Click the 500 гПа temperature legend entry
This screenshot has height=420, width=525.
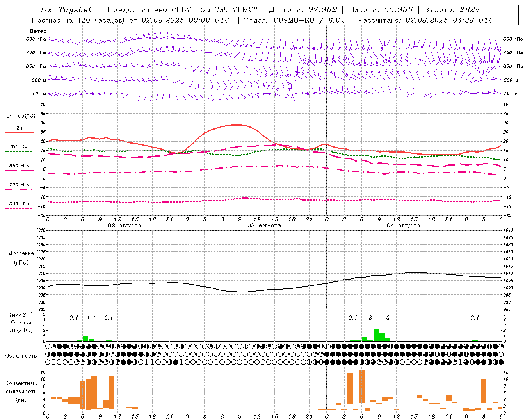point(19,204)
